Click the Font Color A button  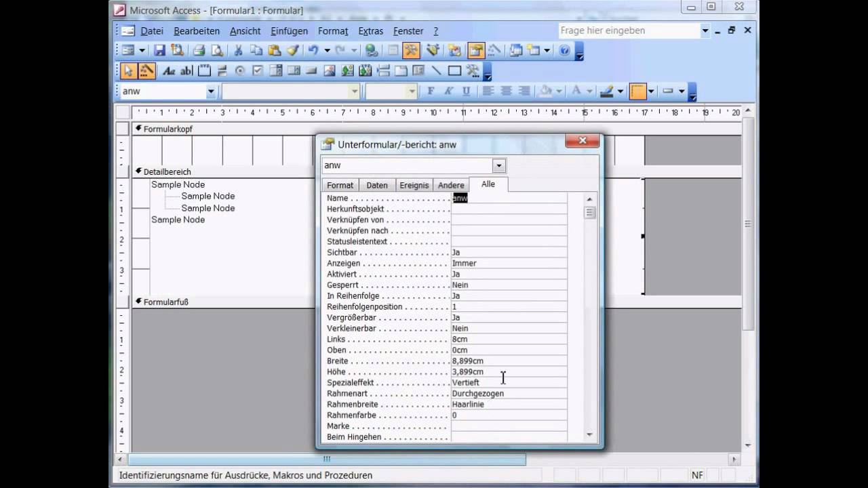tap(576, 91)
